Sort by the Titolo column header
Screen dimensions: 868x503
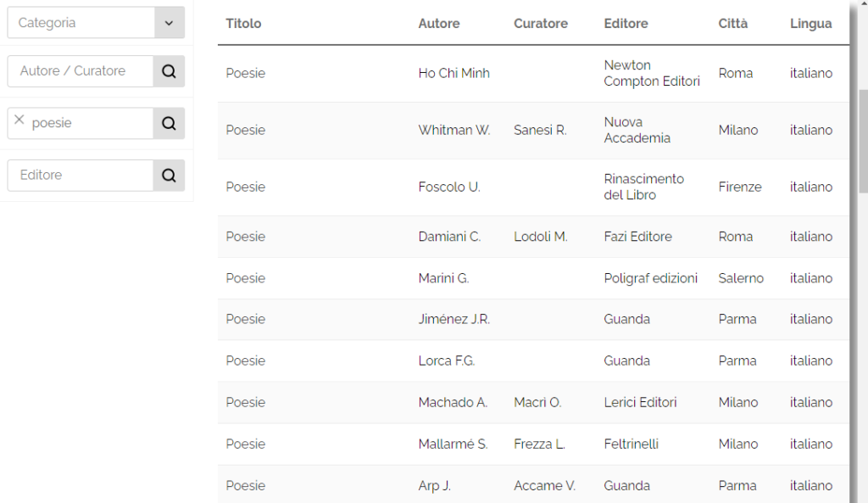click(243, 23)
